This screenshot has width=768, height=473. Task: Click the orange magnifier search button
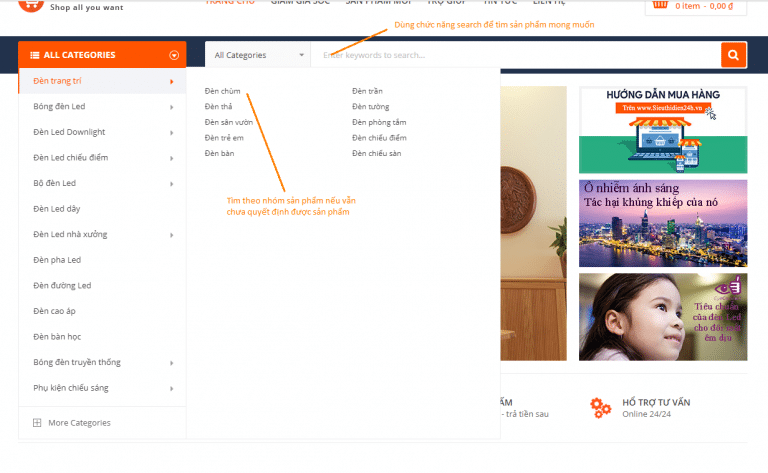click(734, 55)
